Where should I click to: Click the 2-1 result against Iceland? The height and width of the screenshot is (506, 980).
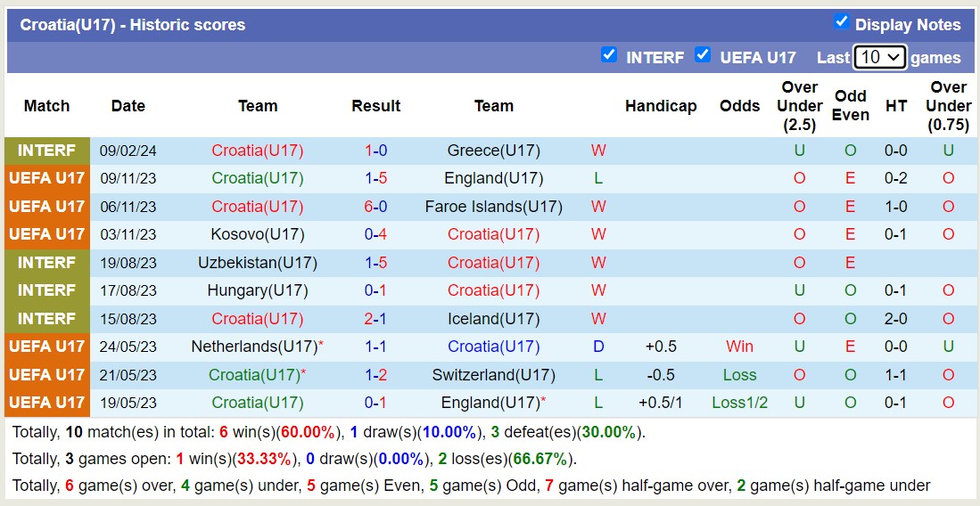pos(375,319)
